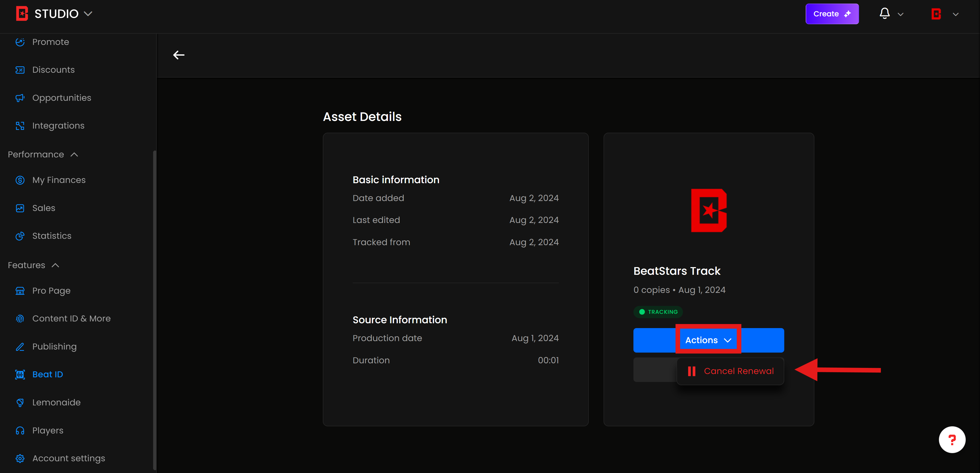
Task: Click the Date added value Aug 2, 2024
Action: (534, 198)
